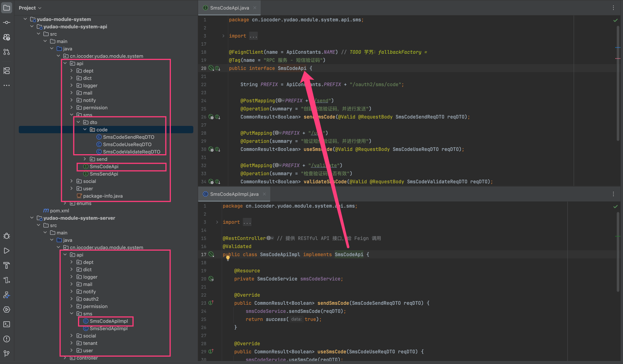Open the Pull Requests tool window
623x364 pixels.
[x=7, y=52]
